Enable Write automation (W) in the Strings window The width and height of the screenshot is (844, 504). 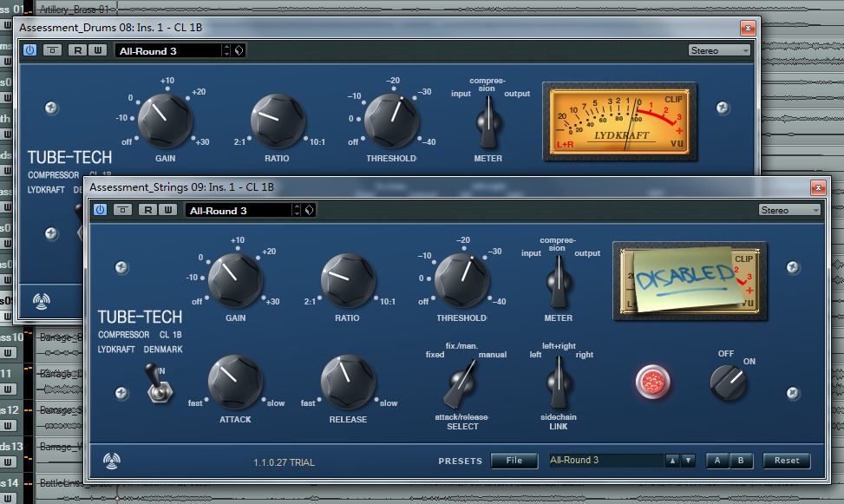168,210
